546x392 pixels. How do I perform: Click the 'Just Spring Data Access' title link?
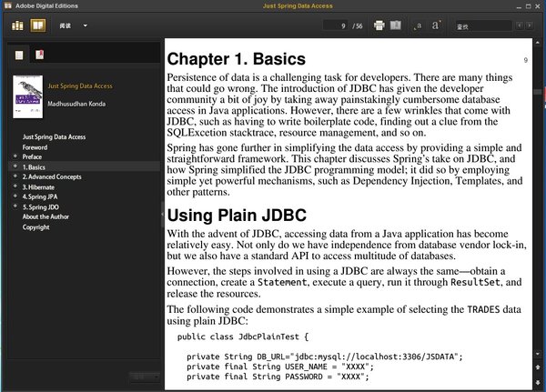pyautogui.click(x=80, y=86)
